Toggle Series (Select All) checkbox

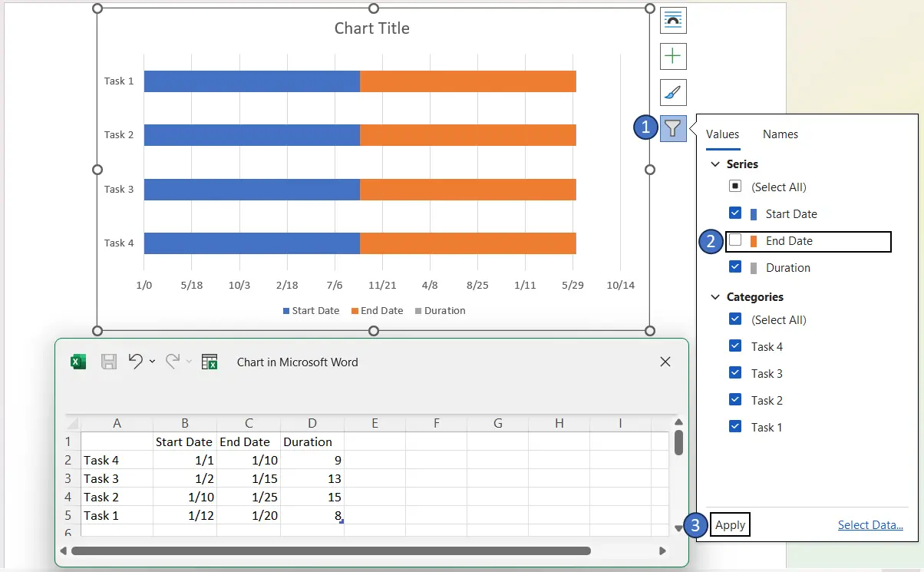(735, 187)
